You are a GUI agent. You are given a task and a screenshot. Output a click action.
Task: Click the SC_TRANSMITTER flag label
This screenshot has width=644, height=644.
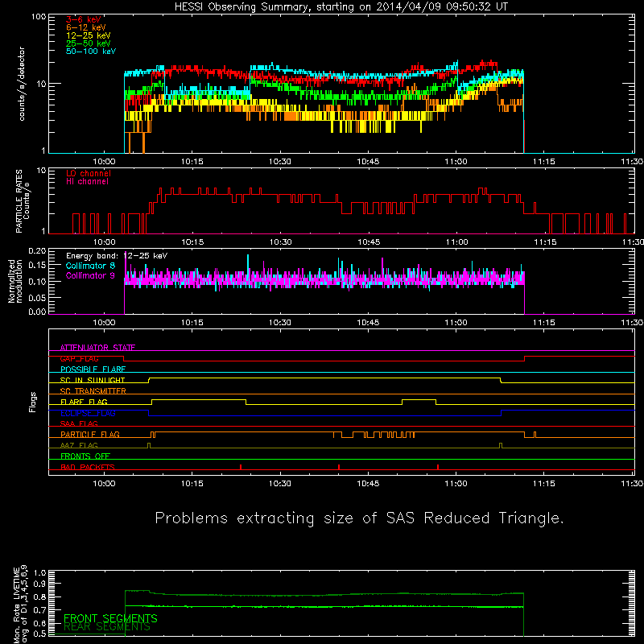tap(93, 391)
